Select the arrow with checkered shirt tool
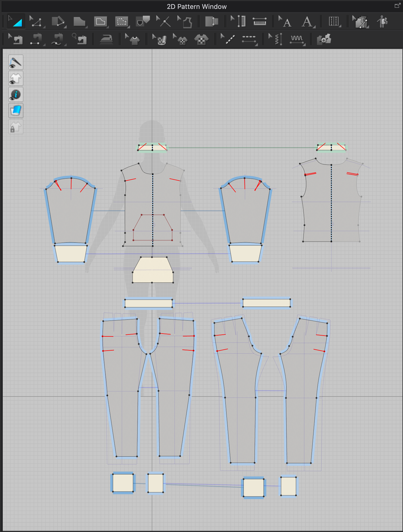 (180, 39)
